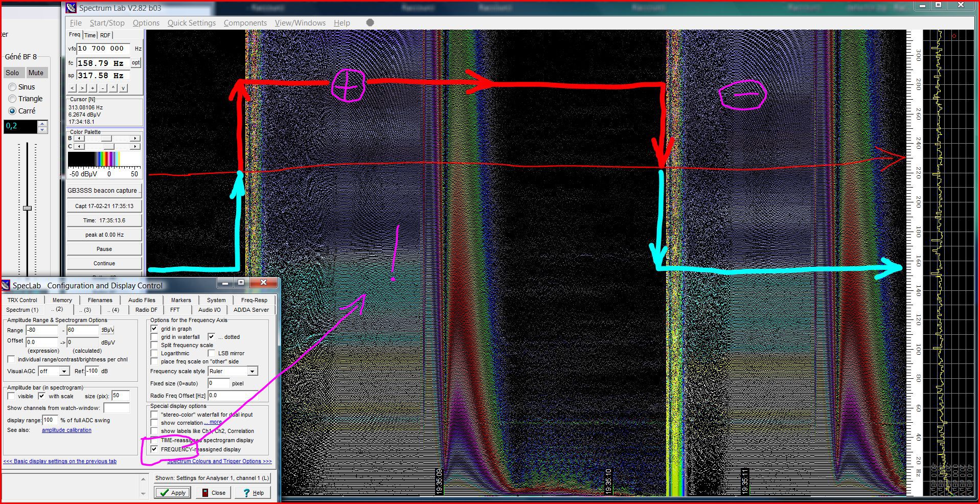Screen dimensions: 980x504
Task: Select the Triangle waveform radio button
Action: [x=12, y=99]
